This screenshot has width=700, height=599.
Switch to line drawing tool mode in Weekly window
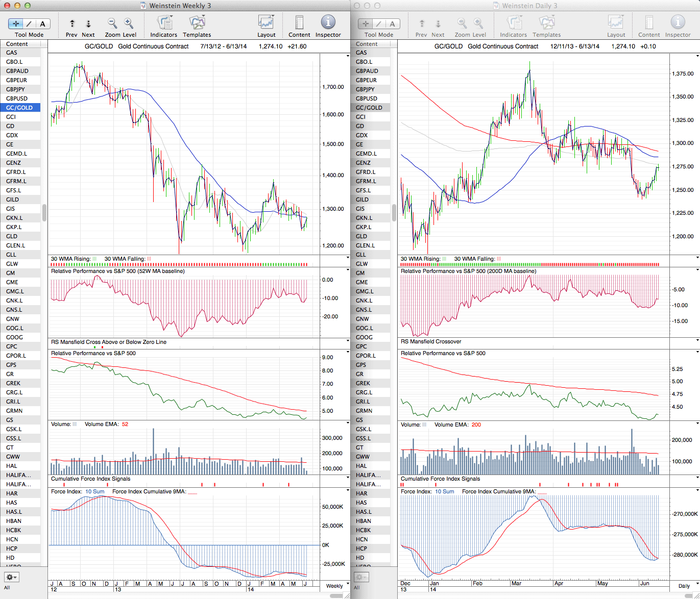(29, 23)
